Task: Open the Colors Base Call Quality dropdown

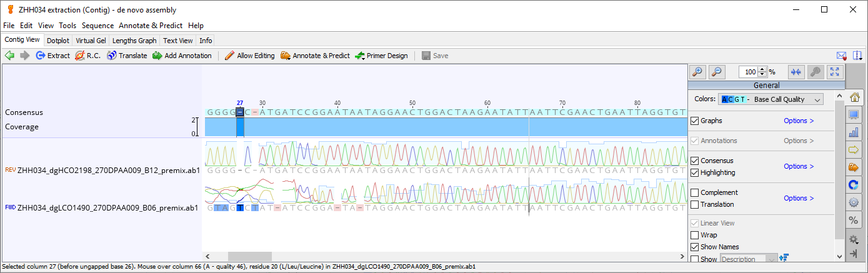Action: (771, 99)
